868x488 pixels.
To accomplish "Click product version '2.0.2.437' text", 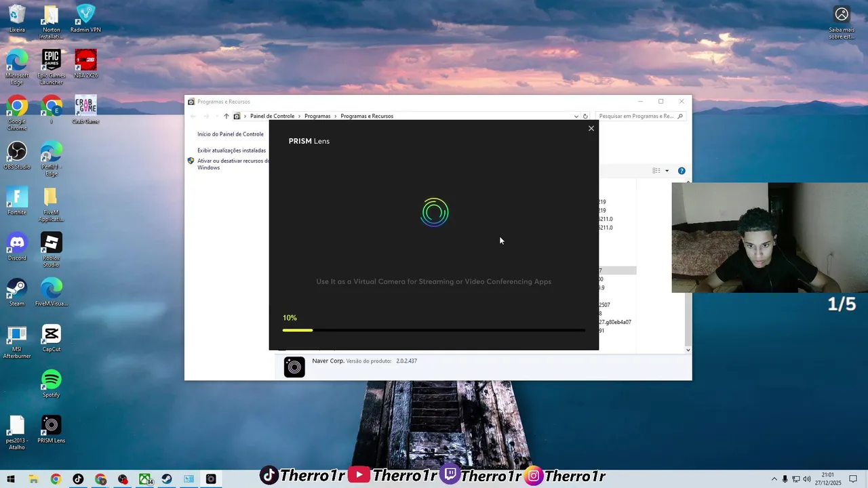I will click(x=406, y=361).
